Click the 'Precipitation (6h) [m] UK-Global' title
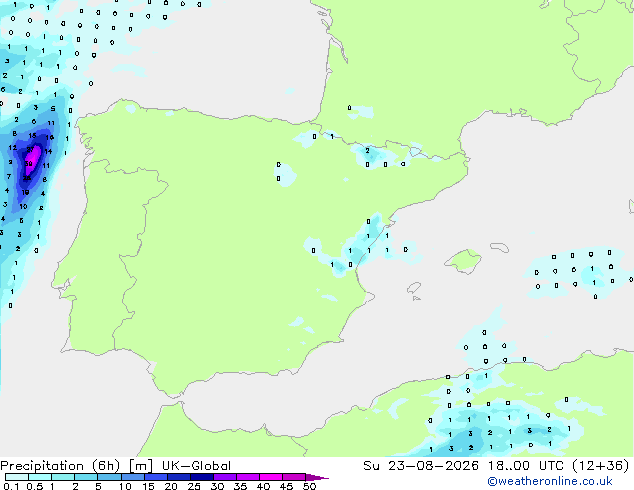The image size is (634, 490). pos(116,466)
